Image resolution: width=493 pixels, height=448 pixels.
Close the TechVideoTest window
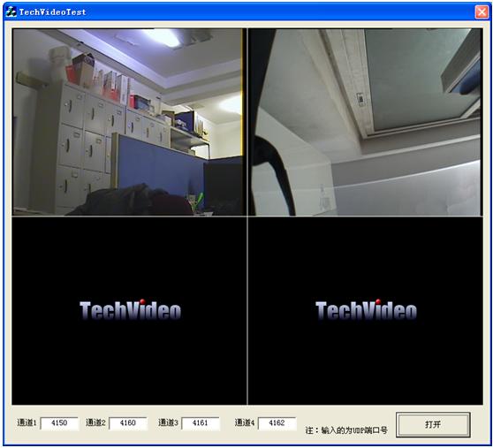point(482,12)
